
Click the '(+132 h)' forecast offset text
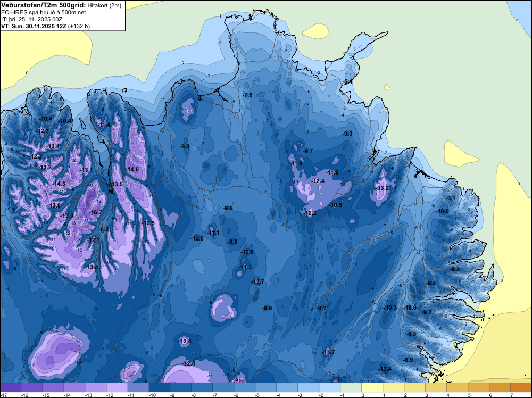point(79,26)
